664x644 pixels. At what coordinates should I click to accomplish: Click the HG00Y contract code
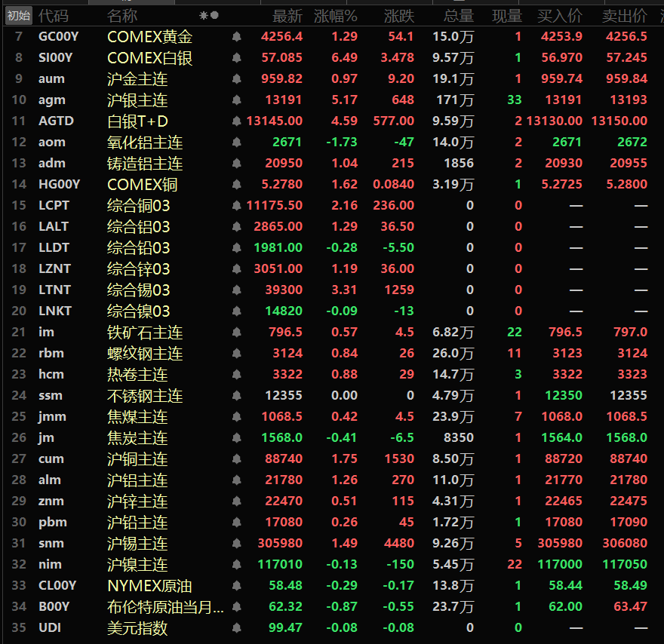(59, 184)
